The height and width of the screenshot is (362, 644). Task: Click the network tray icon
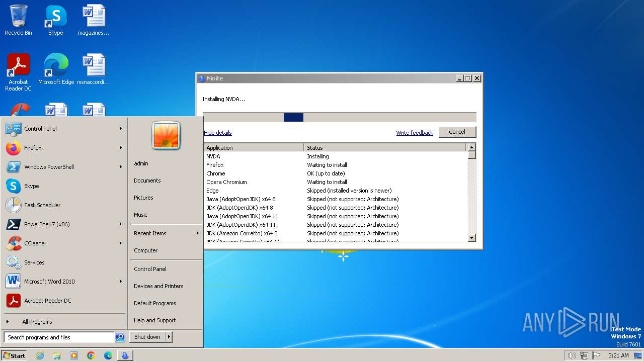tap(584, 355)
